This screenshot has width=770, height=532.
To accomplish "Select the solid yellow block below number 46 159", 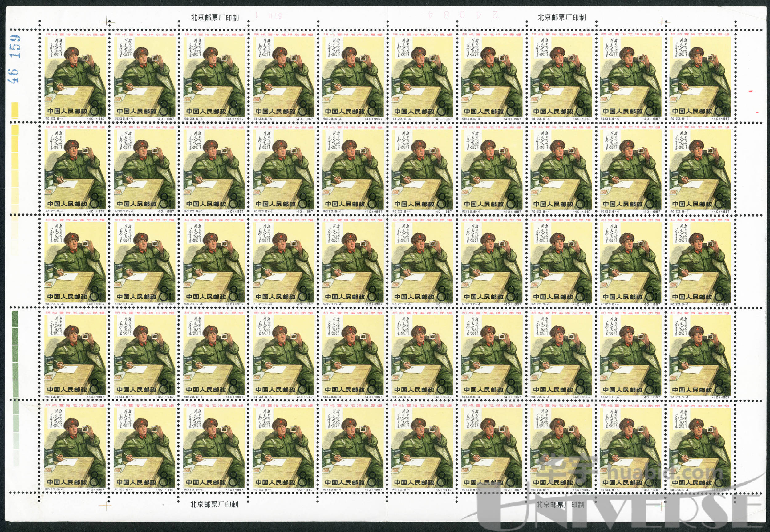I will pos(15,110).
